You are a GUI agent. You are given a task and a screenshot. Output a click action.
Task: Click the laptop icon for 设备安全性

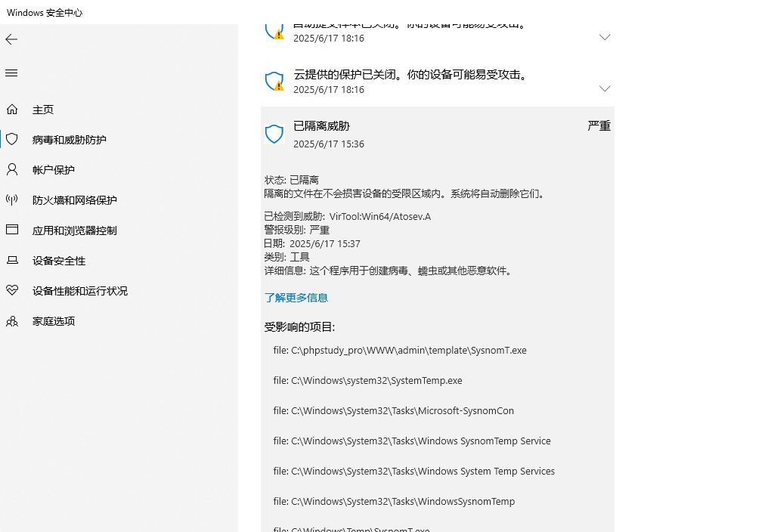tap(12, 260)
